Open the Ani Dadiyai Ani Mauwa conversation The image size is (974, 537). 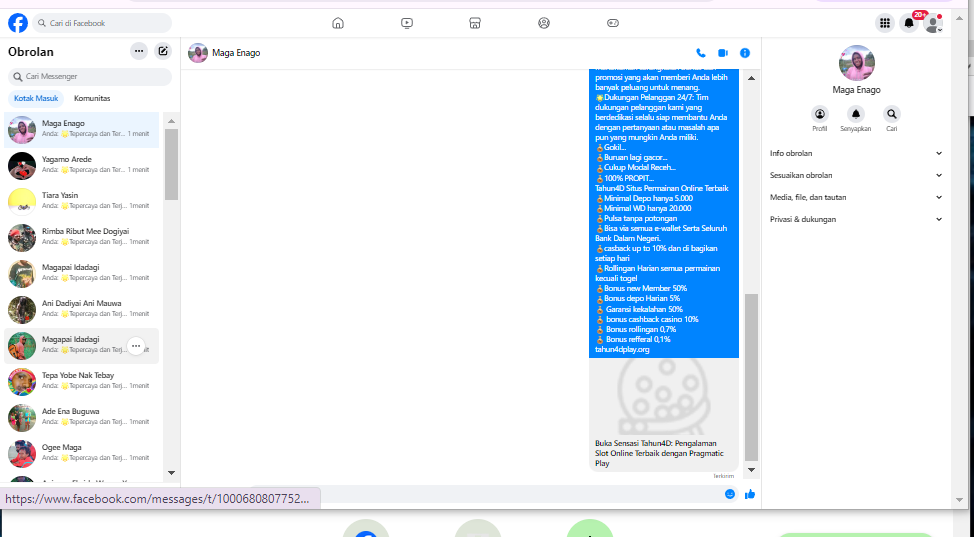(x=81, y=310)
